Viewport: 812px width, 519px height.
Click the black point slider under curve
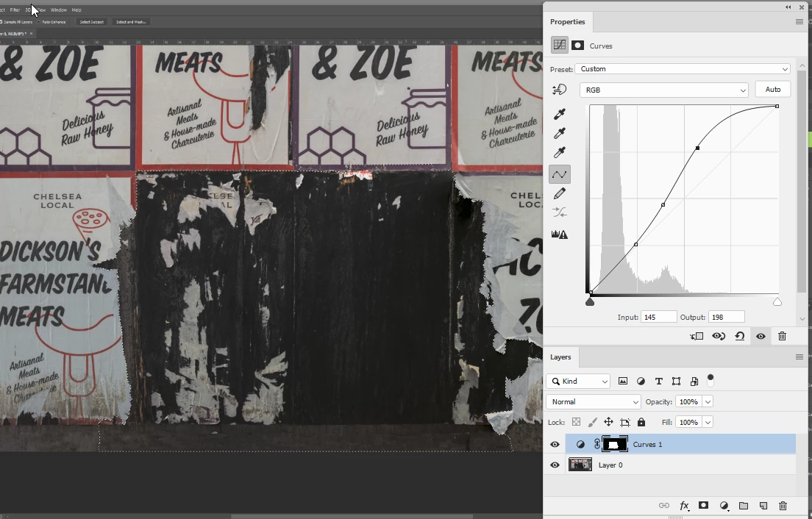(590, 301)
